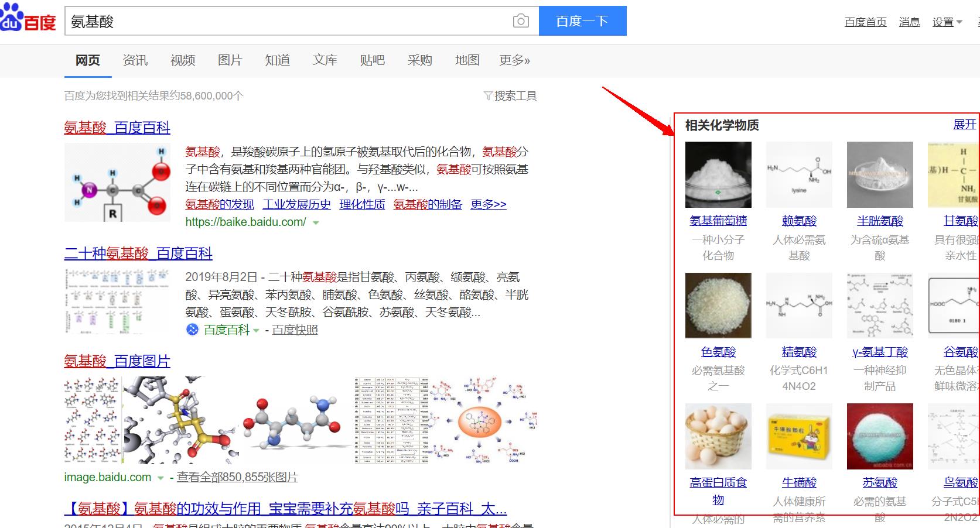
Task: Click the 半胱氨酸 powder image
Action: point(880,174)
